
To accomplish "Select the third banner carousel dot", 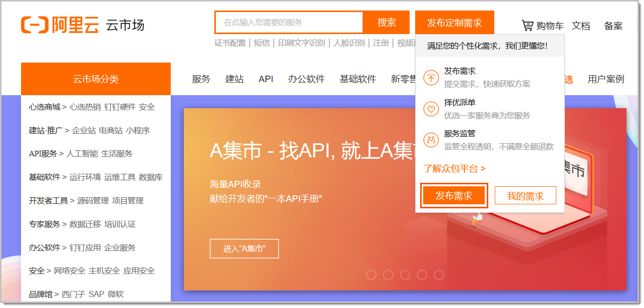I will pos(405,274).
